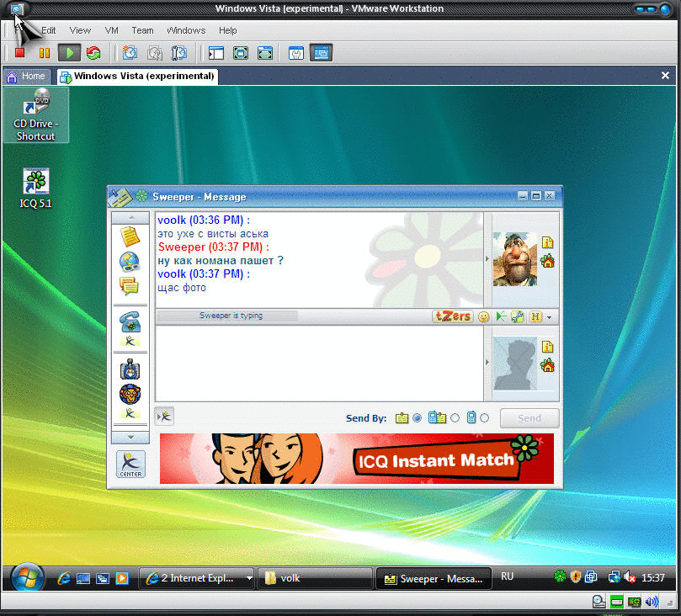Click the globe icon in the ICQ sidebar
The height and width of the screenshot is (616, 681).
point(130,262)
